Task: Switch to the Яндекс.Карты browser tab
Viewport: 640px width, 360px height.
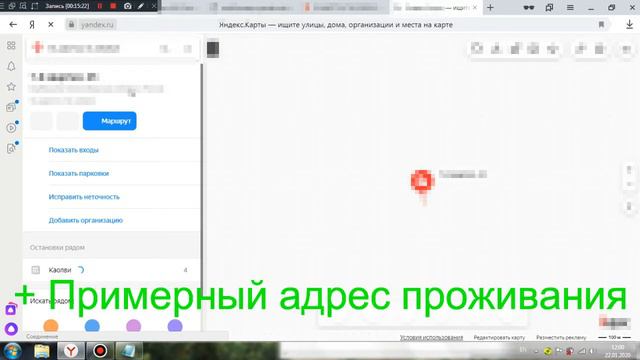Action: click(x=435, y=7)
